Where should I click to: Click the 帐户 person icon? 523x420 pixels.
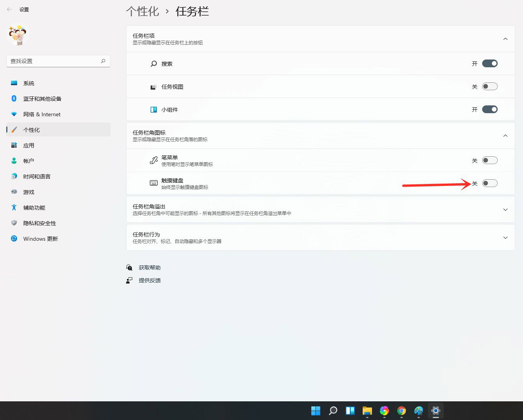coord(14,161)
